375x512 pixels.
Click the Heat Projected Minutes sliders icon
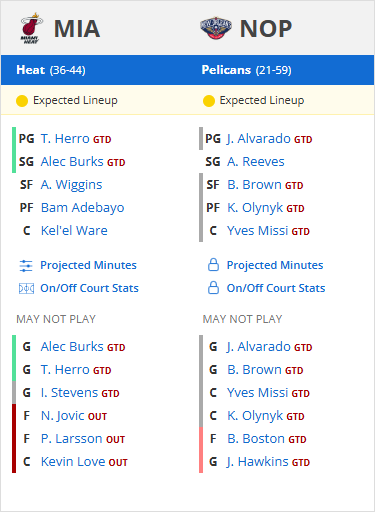(26, 266)
